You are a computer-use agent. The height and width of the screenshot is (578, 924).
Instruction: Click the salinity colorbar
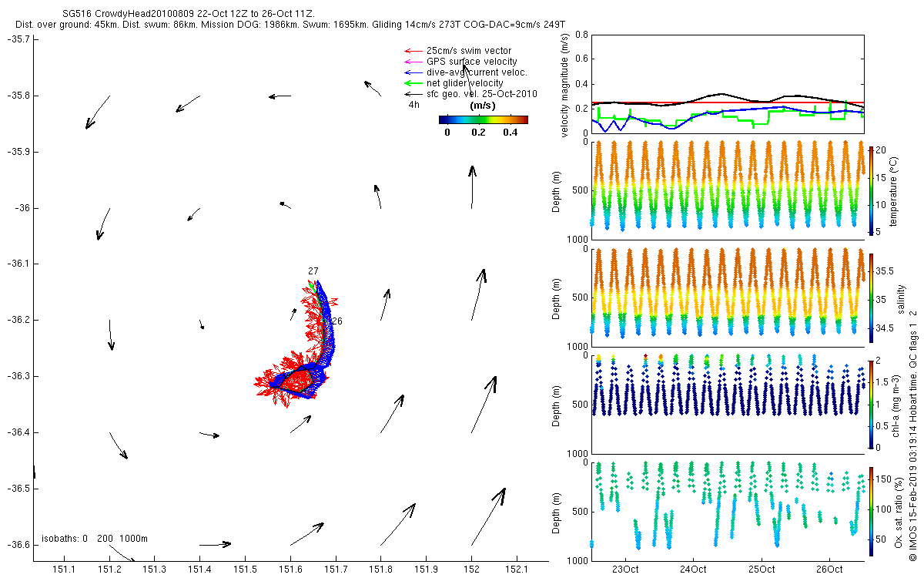click(x=872, y=297)
